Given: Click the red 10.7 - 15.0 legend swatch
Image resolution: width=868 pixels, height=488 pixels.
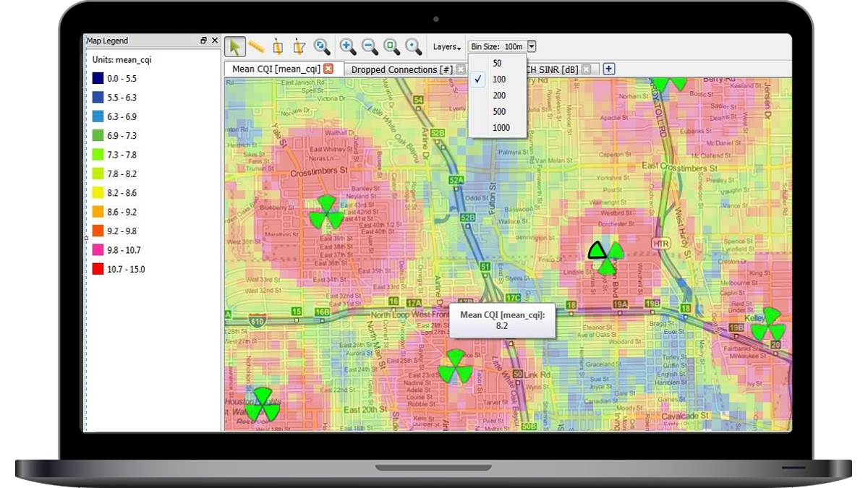Looking at the screenshot, I should coord(98,269).
